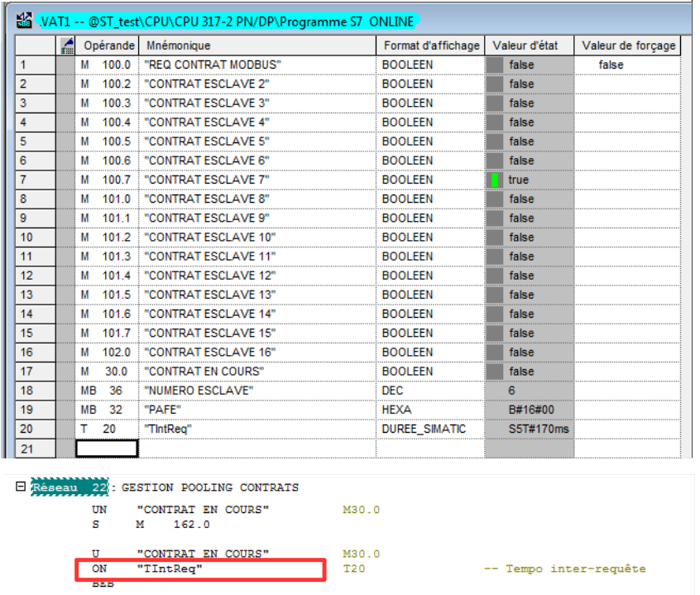Click the NUMERO ESCLAVE mnemonic cell
This screenshot has width=700, height=595.
(199, 391)
